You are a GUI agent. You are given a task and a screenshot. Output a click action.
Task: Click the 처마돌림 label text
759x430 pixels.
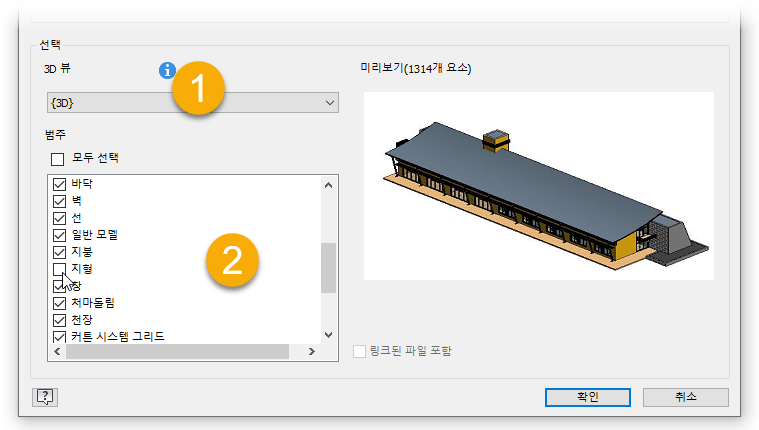coord(93,303)
